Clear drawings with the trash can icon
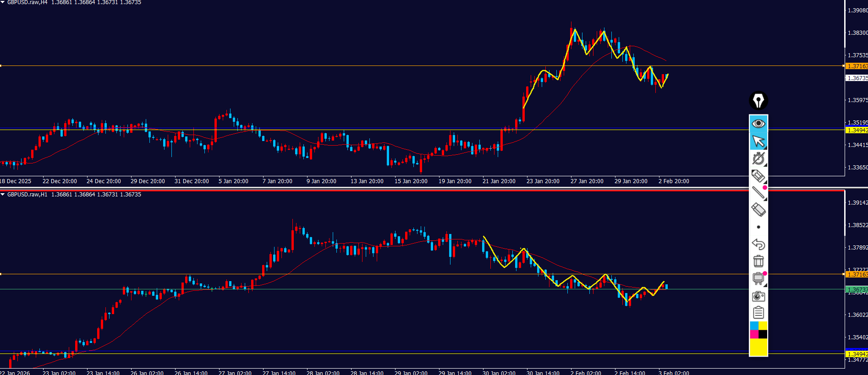Viewport: 868px width, 375px height. pos(758,261)
